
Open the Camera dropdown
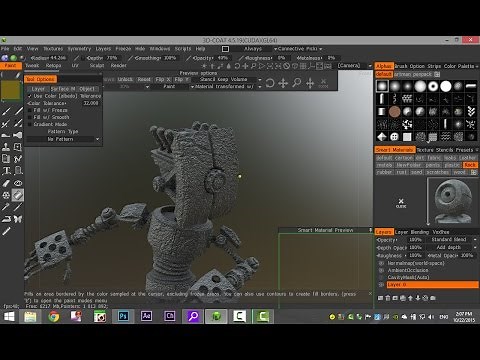click(355, 65)
